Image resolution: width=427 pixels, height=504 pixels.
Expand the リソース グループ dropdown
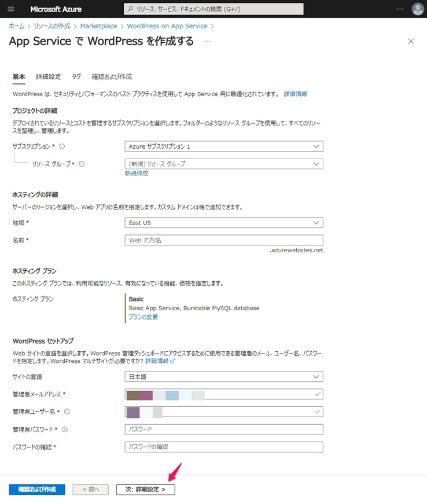click(224, 164)
